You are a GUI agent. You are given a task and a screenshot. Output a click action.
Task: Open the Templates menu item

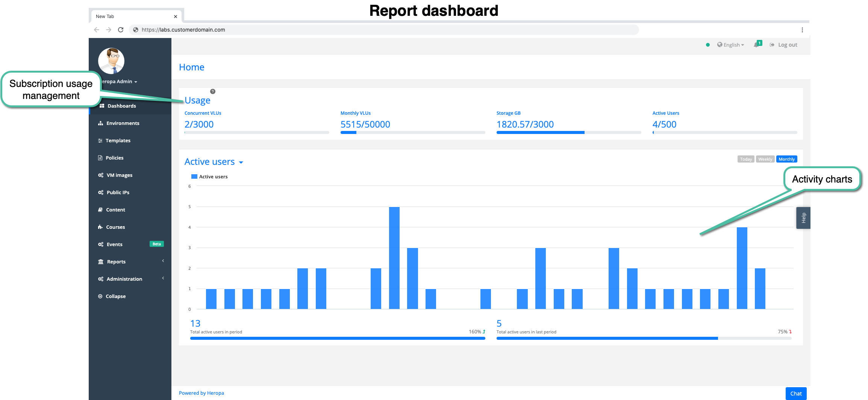point(118,140)
